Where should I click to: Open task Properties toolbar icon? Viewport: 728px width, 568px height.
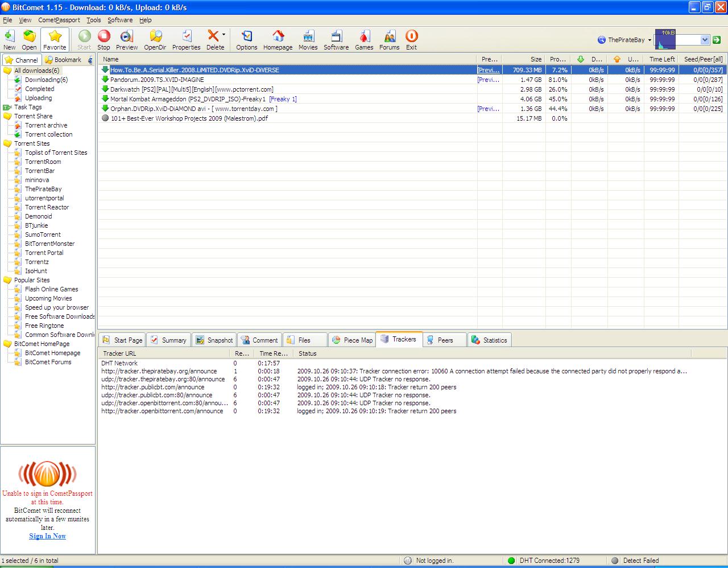[x=186, y=40]
